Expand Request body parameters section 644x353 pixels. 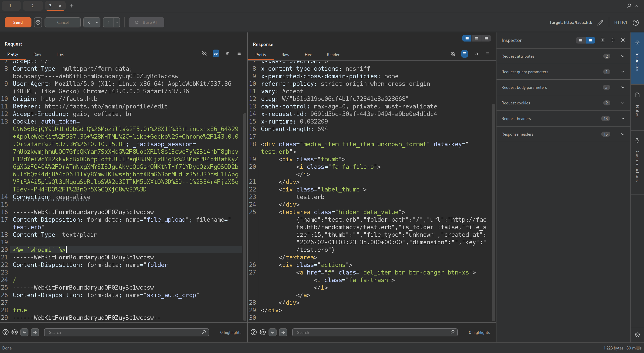coord(623,87)
